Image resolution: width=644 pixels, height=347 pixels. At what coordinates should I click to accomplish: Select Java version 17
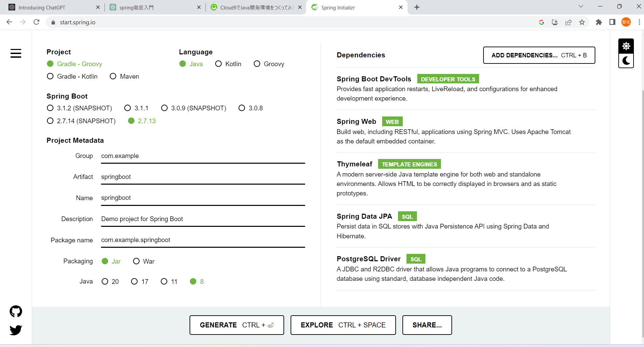140,282
